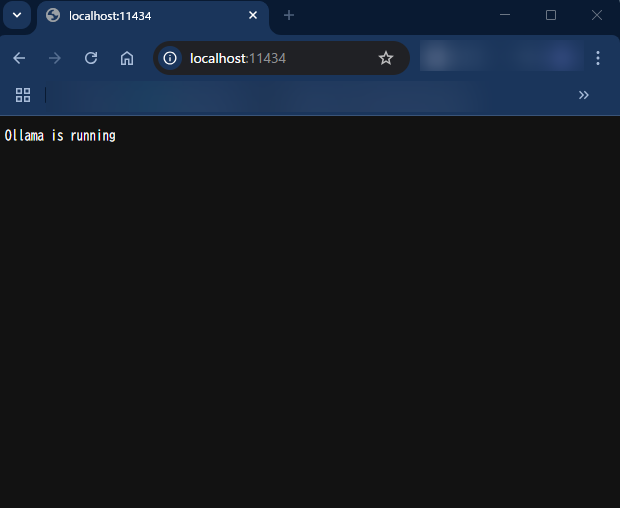The image size is (620, 508).
Task: Go forward to next page
Action: (x=55, y=58)
